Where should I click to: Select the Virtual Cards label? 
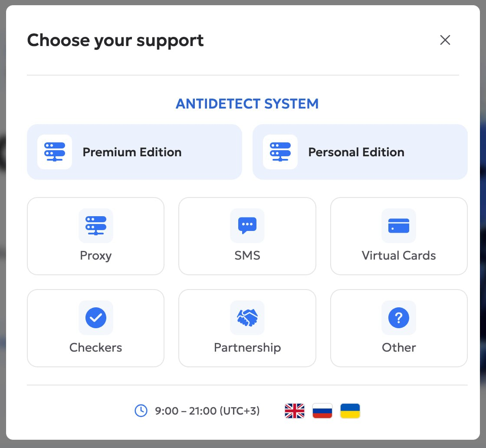tap(399, 255)
